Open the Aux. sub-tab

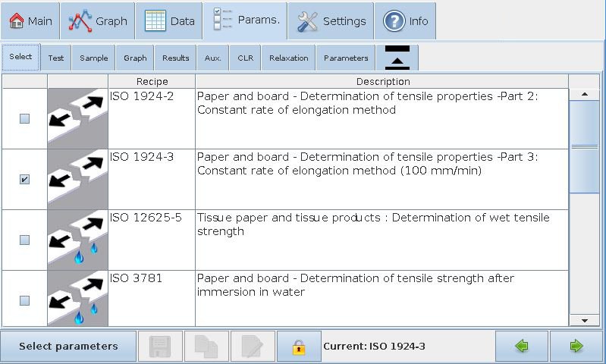[x=213, y=58]
